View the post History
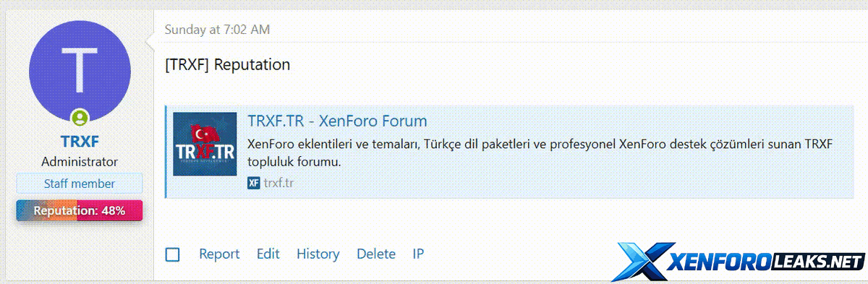868x284 pixels. tap(318, 254)
